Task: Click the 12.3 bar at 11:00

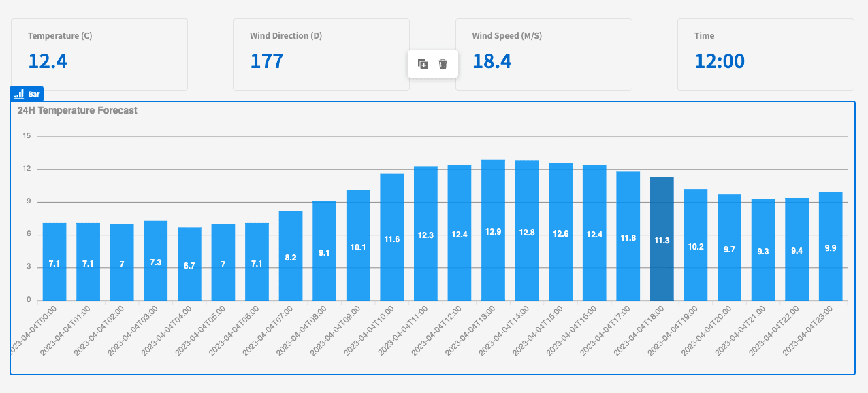Action: 425,233
